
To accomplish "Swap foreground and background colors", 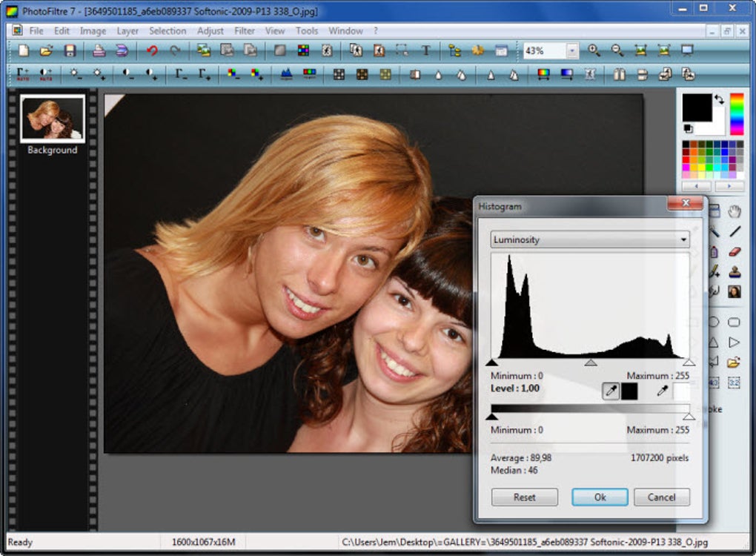I will 719,99.
